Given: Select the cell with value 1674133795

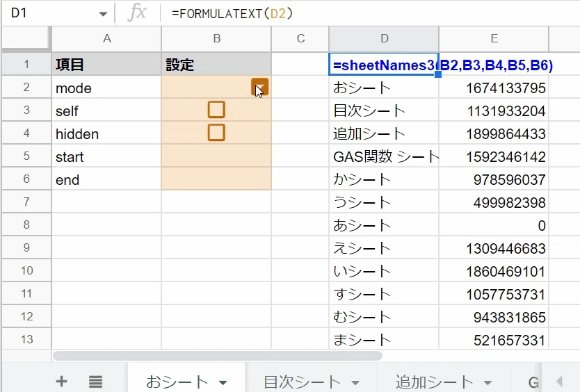Looking at the screenshot, I should (x=494, y=87).
